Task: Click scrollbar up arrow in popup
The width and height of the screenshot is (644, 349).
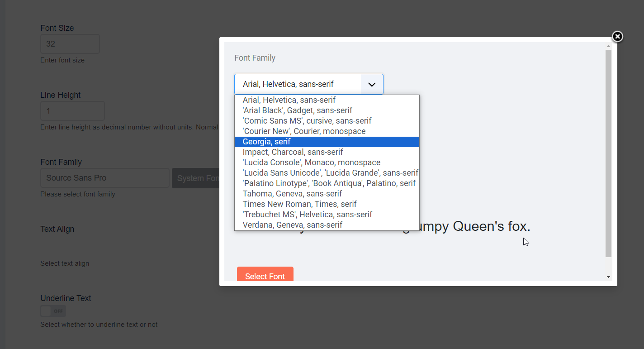Action: pos(608,46)
